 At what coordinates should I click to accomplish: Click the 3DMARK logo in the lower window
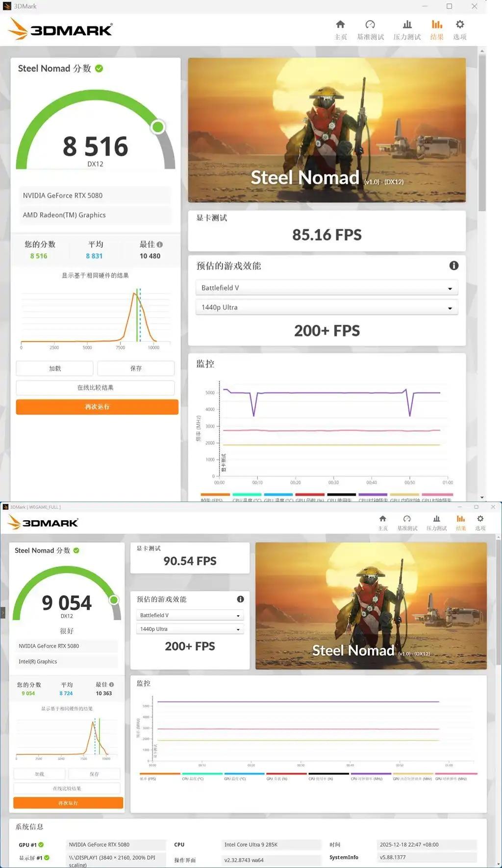[x=43, y=523]
